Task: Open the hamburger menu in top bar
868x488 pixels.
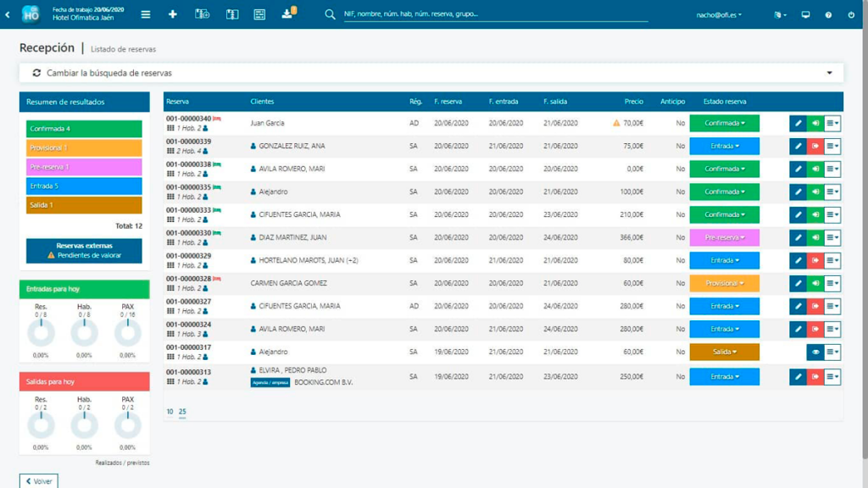Action: pos(146,14)
